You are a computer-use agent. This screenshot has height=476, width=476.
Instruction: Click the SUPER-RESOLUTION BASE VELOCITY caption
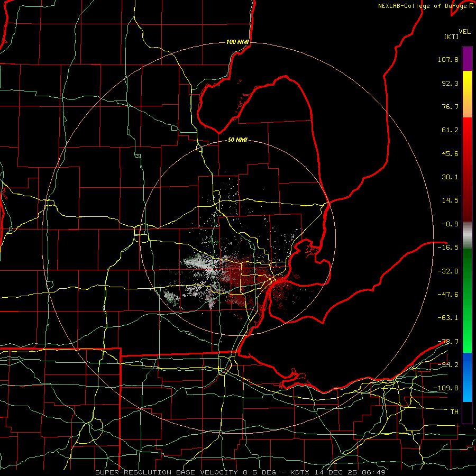coord(167,472)
